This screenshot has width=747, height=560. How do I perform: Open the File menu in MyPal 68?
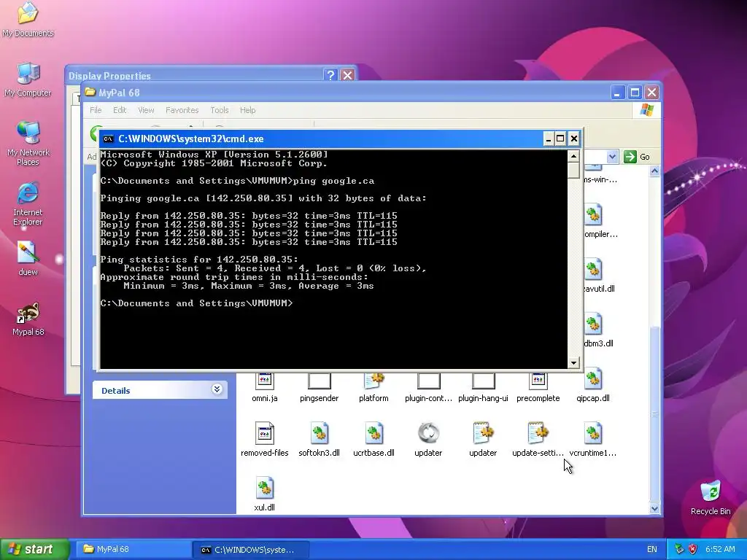click(96, 110)
